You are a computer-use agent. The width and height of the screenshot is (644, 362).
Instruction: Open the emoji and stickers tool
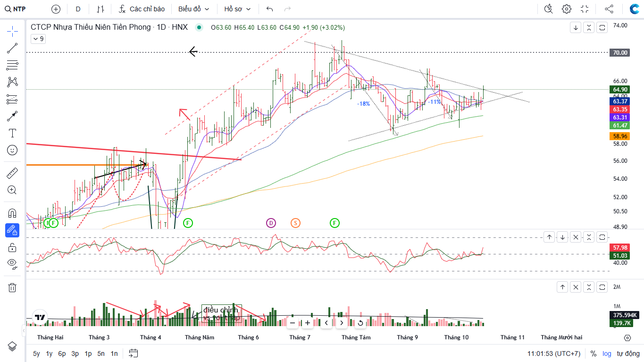tap(12, 150)
